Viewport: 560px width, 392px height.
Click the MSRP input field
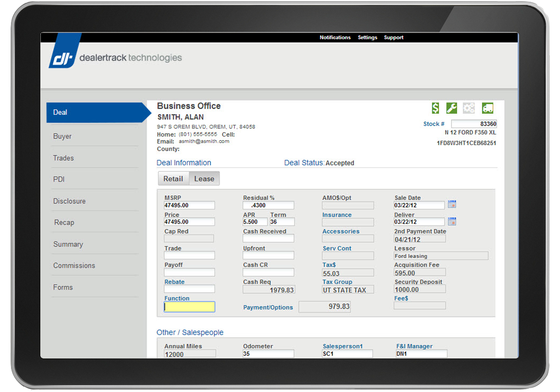point(189,206)
